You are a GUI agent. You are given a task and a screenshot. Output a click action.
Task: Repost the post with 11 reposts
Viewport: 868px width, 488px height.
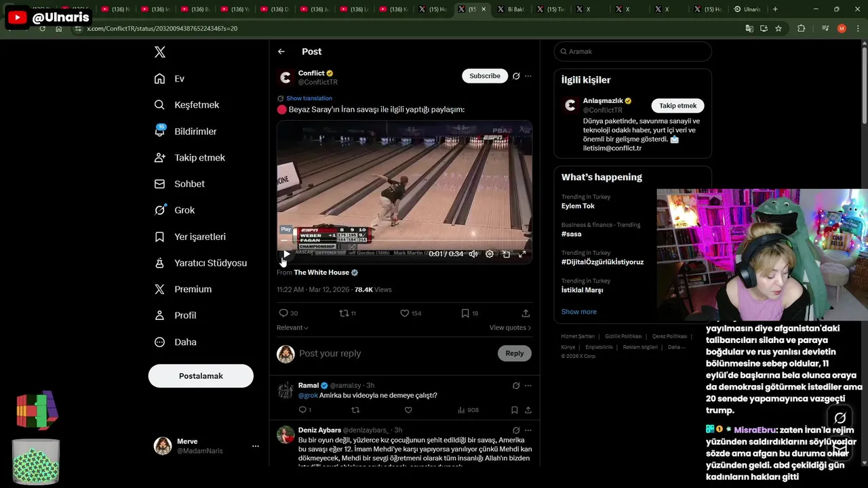click(347, 313)
